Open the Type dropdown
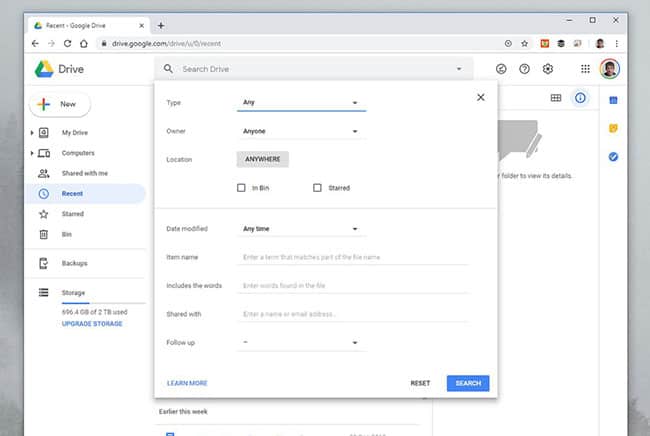650x436 pixels. click(301, 103)
